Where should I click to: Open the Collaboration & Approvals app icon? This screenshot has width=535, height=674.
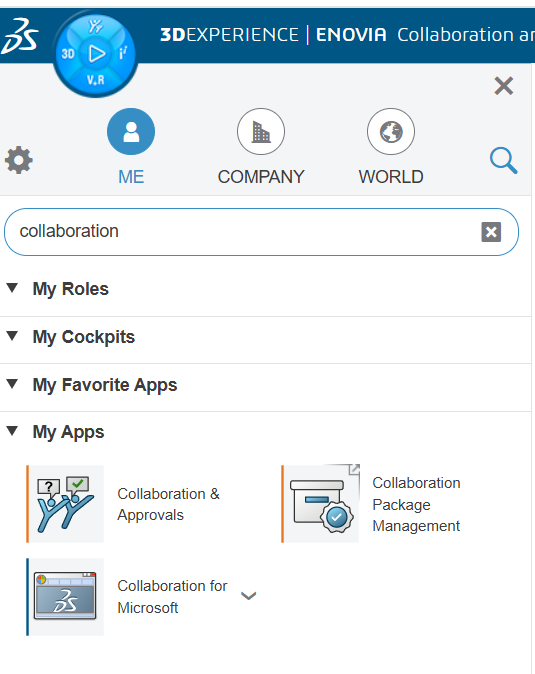[x=65, y=504]
